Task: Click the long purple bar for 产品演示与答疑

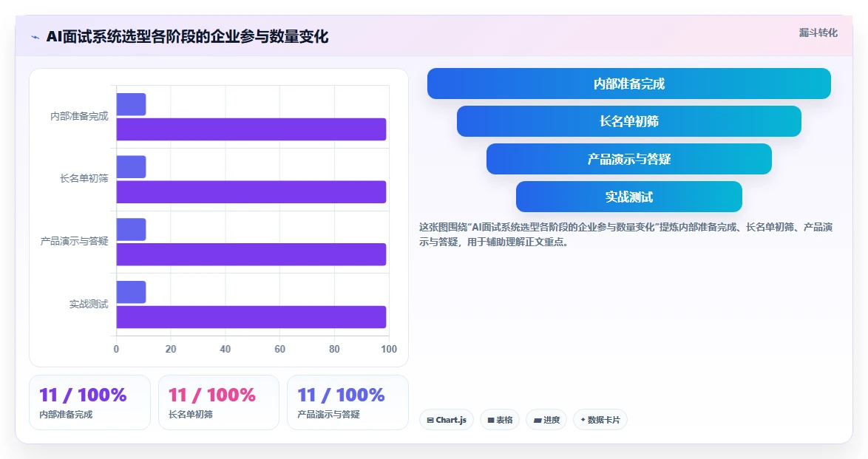Action: point(251,254)
